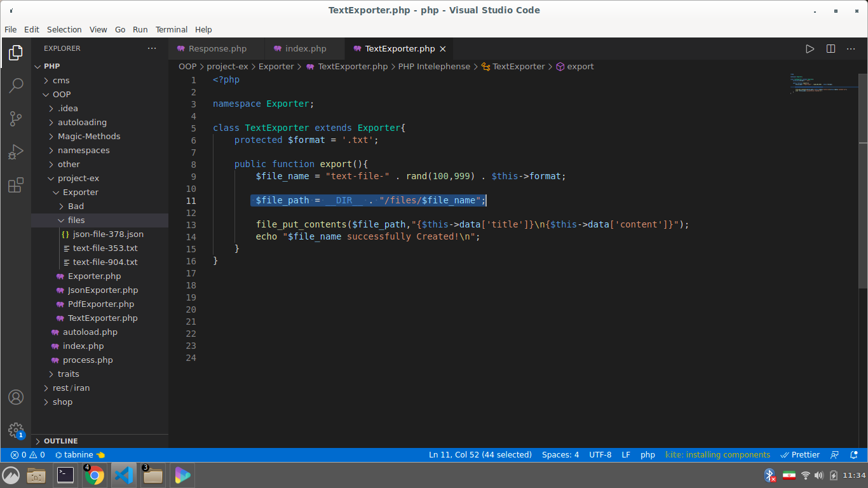Screen dimensions: 868x488
Task: Expand the namespaces folder
Action: pos(100,150)
